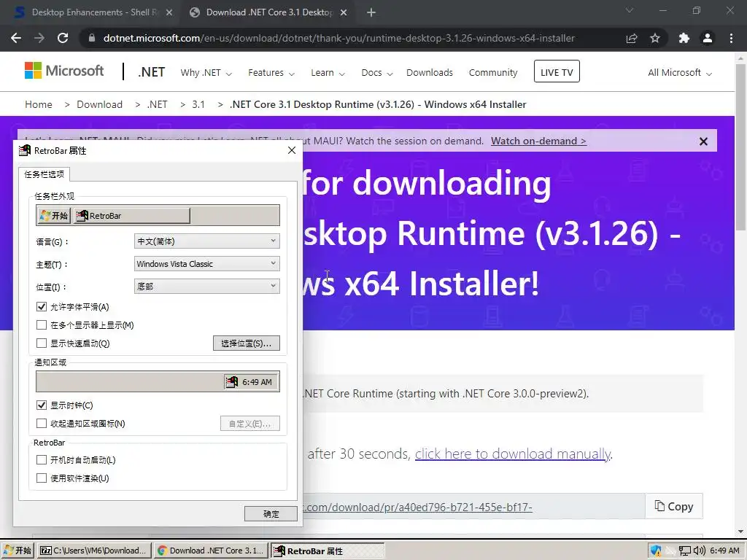Open the Downloads nav item
The width and height of the screenshot is (747, 560).
430,72
